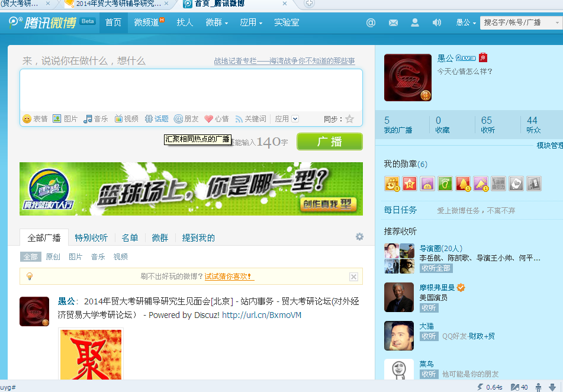Screen dimensions: 563x392
Task: Click the purple person medal badge
Action: 427,184
